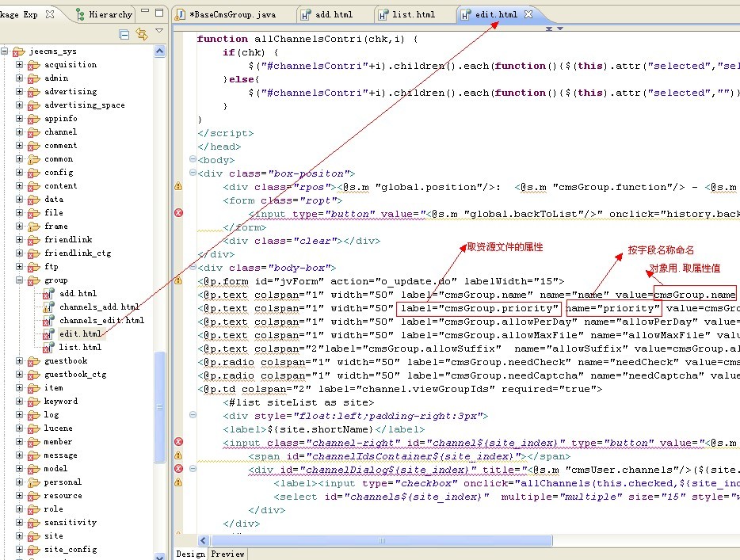Click the config folder icon
Viewport: 740px width, 560px height.
click(33, 173)
